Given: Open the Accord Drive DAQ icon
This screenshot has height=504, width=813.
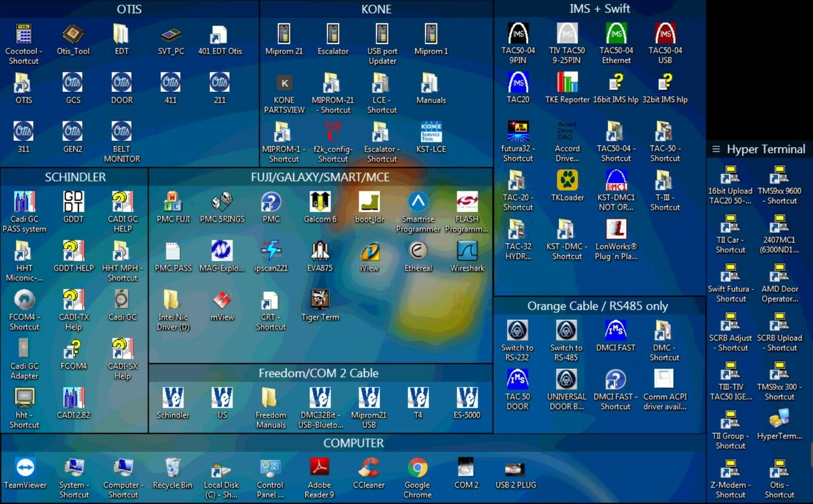Looking at the screenshot, I should [566, 131].
